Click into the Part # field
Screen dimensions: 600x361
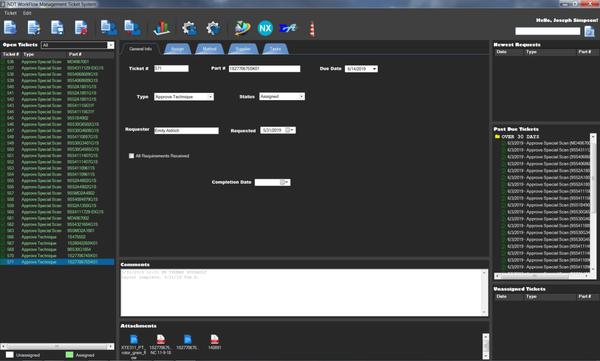coord(264,69)
